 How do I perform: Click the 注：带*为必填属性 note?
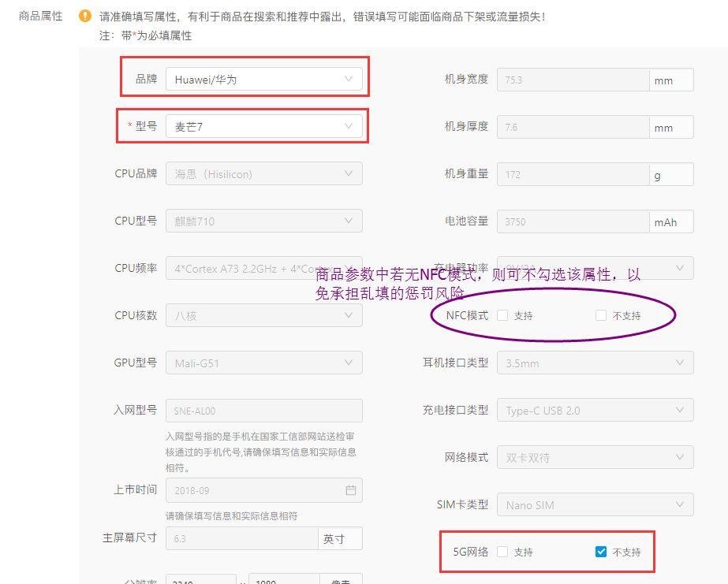pos(145,35)
